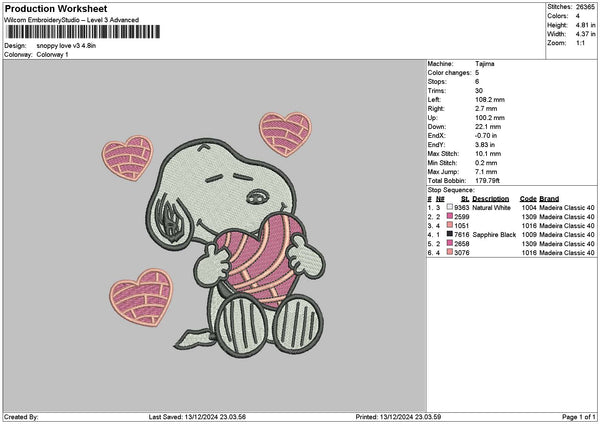Select the Zoom value '1:1'

coord(580,43)
